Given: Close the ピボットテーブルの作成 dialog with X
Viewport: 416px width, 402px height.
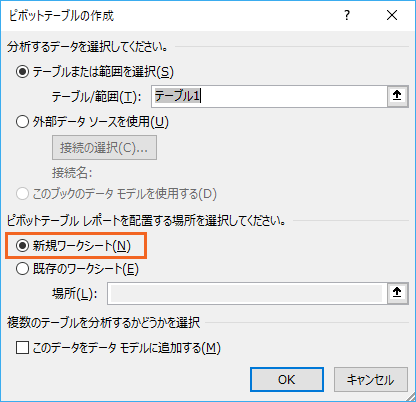Looking at the screenshot, I should (392, 15).
